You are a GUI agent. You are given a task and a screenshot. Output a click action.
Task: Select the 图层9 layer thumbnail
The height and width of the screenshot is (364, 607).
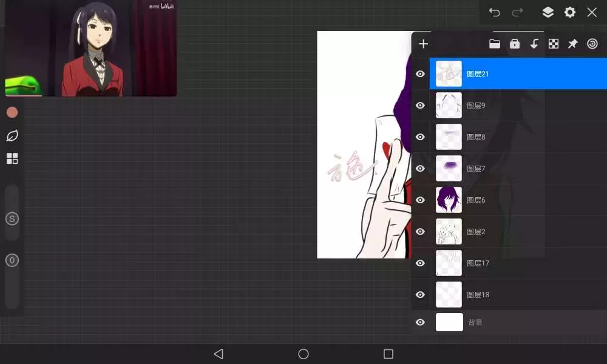449,105
